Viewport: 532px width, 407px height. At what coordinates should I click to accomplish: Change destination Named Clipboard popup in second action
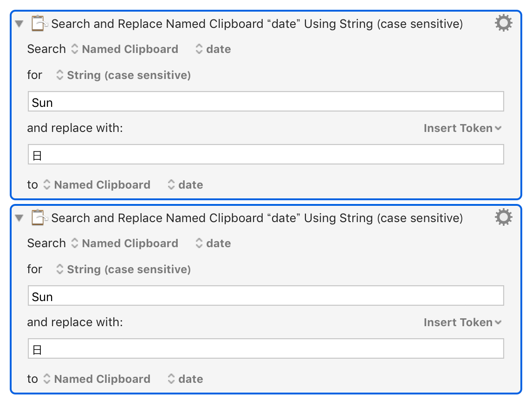[97, 379]
